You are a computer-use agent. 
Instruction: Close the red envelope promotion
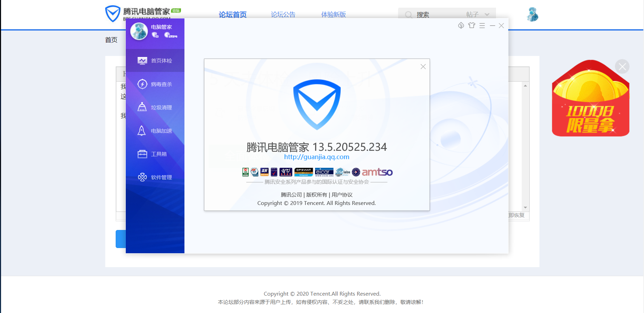point(622,66)
